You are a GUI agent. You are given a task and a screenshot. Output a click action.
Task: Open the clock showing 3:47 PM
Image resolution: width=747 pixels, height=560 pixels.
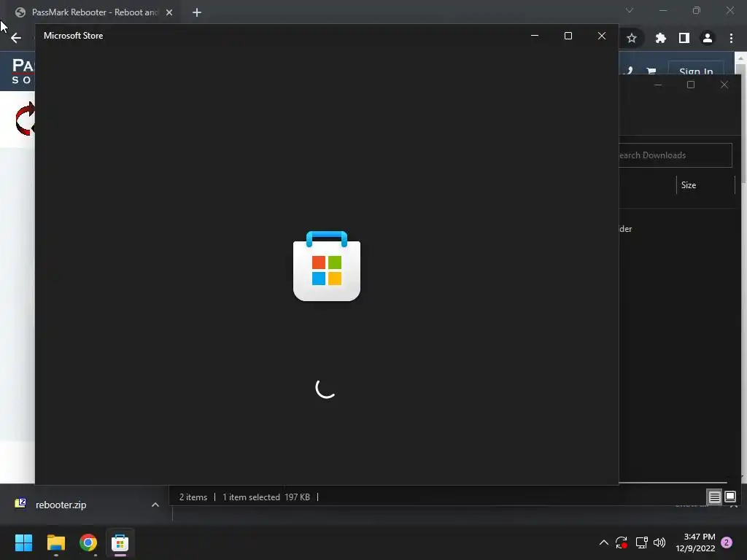click(695, 542)
